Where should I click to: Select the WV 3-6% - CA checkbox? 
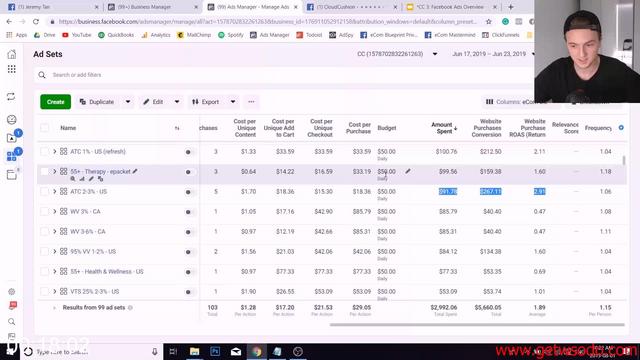click(44, 231)
